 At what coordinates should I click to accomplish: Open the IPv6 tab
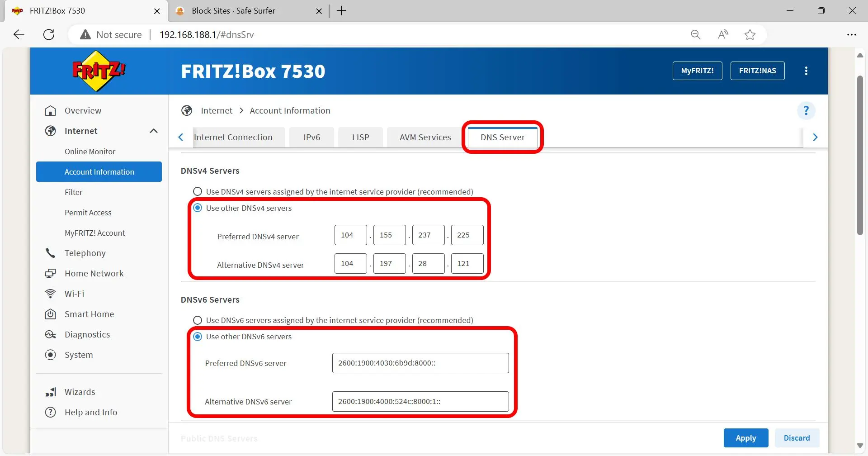(x=312, y=138)
